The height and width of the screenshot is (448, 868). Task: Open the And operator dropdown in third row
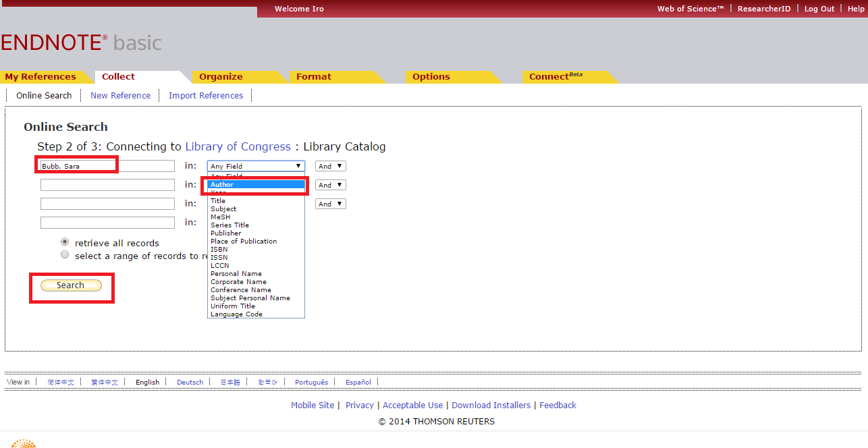(331, 204)
